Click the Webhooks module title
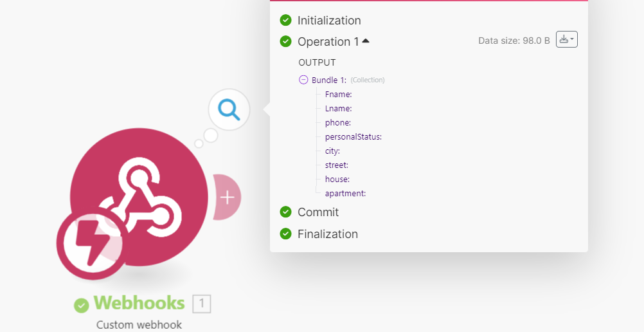 pos(139,303)
